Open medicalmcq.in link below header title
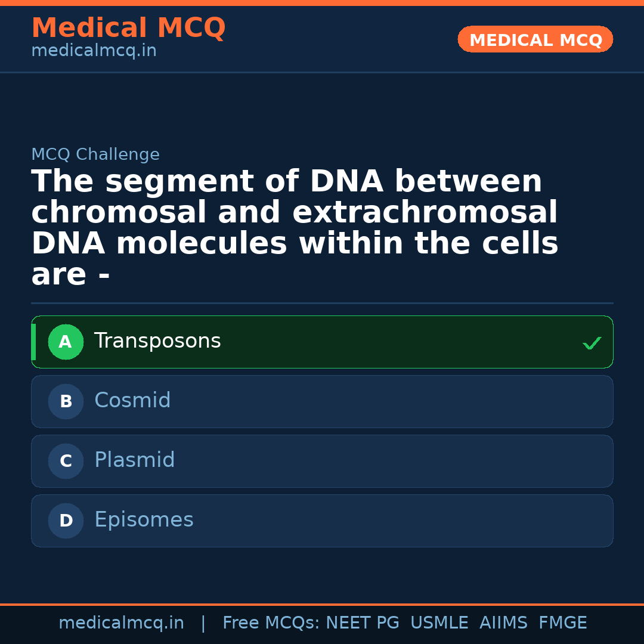644x644 pixels. click(x=94, y=51)
